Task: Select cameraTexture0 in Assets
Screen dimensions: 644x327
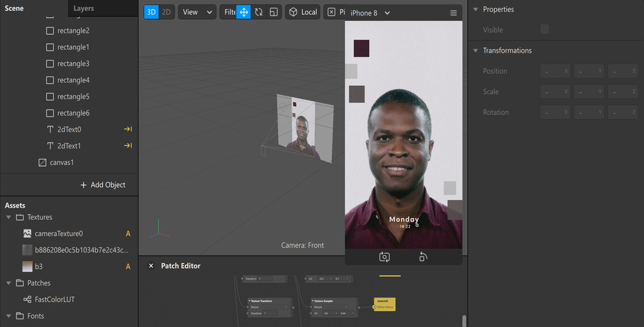Action: [x=59, y=234]
